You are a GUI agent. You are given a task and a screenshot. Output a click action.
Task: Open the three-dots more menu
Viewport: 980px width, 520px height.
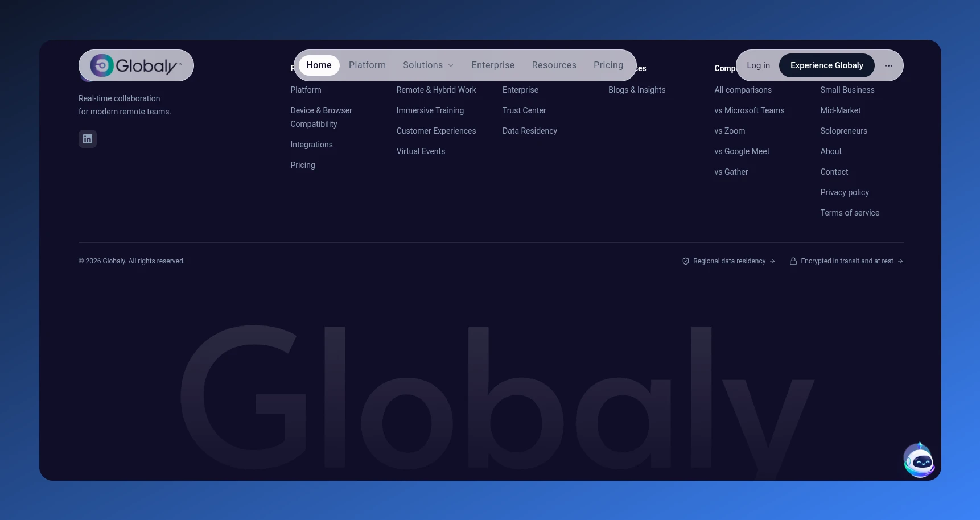(x=888, y=65)
